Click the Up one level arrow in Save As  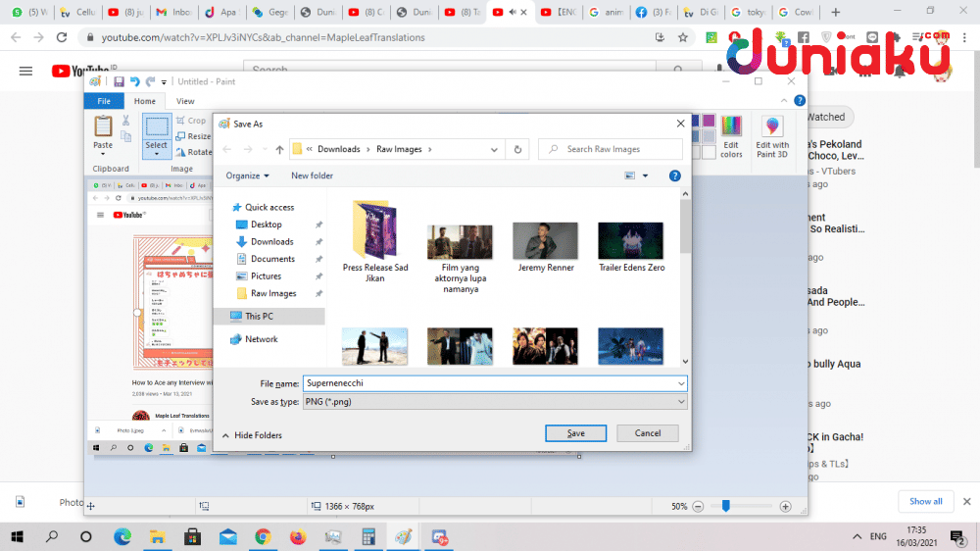(279, 149)
